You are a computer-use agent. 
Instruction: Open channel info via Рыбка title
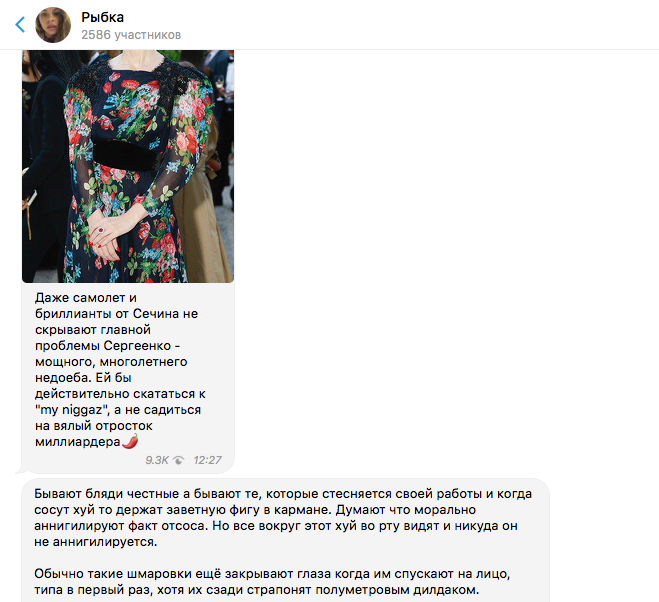[x=103, y=17]
